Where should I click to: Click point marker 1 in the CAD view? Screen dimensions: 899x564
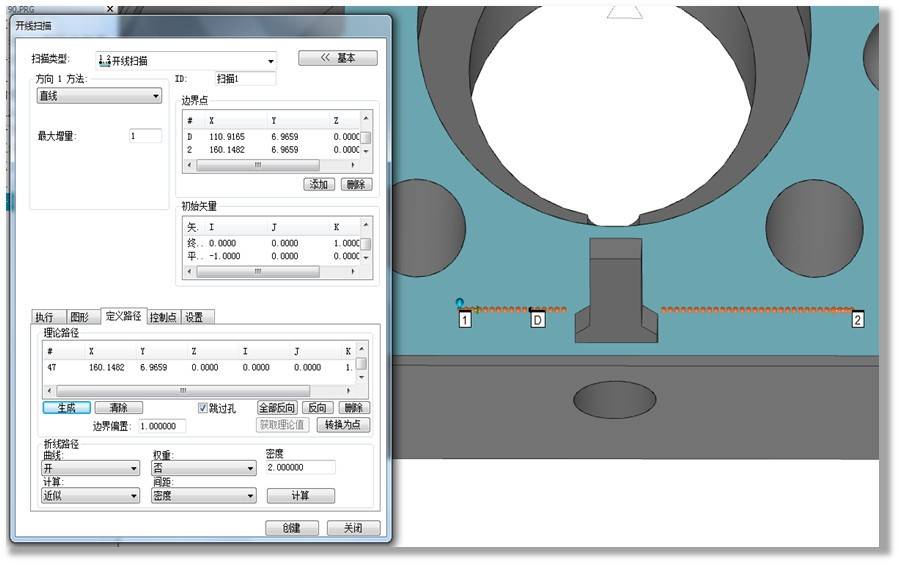(465, 320)
